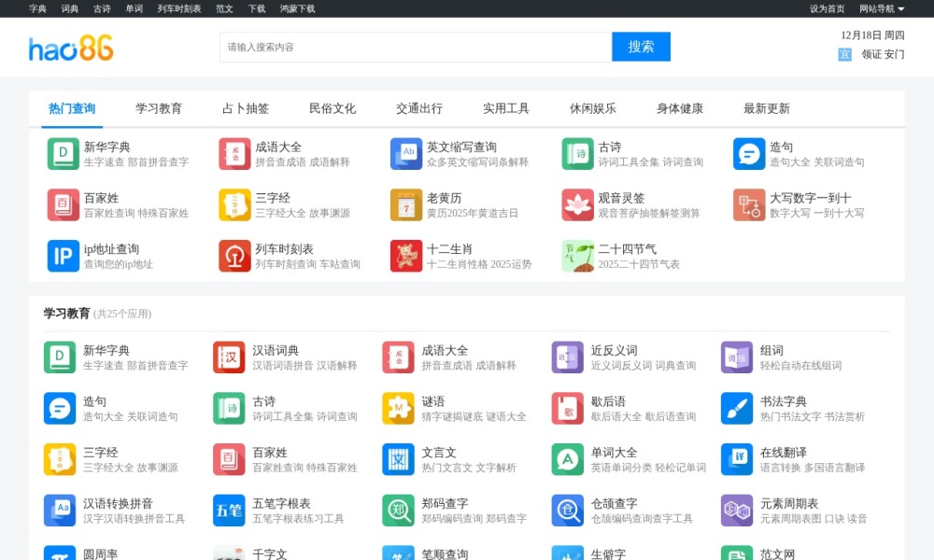Switch to the 学习教育 category tab
The height and width of the screenshot is (560, 934).
point(160,107)
